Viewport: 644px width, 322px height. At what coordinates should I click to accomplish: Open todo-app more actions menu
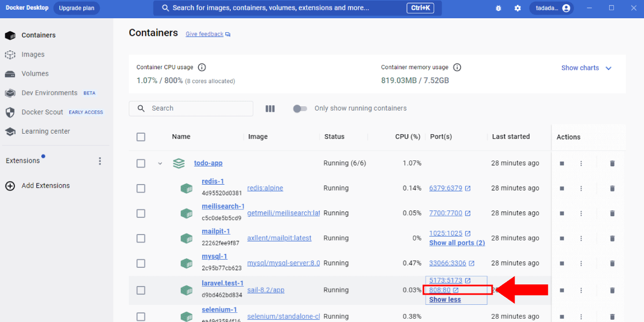pos(581,164)
